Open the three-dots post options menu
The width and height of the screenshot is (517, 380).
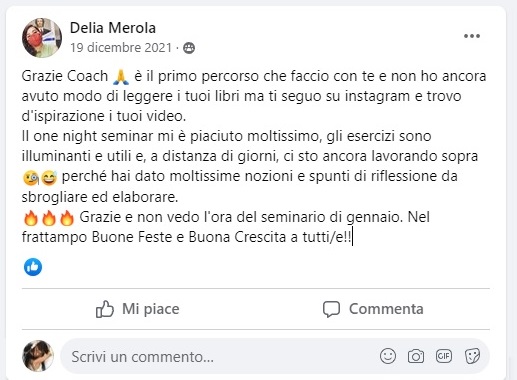point(472,36)
